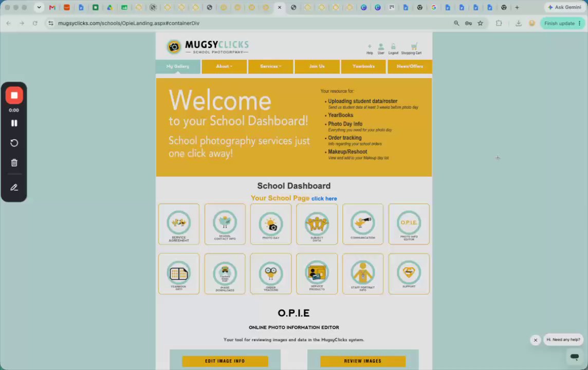Image resolution: width=588 pixels, height=370 pixels.
Task: View site information icon next to the URL
Action: (50, 23)
